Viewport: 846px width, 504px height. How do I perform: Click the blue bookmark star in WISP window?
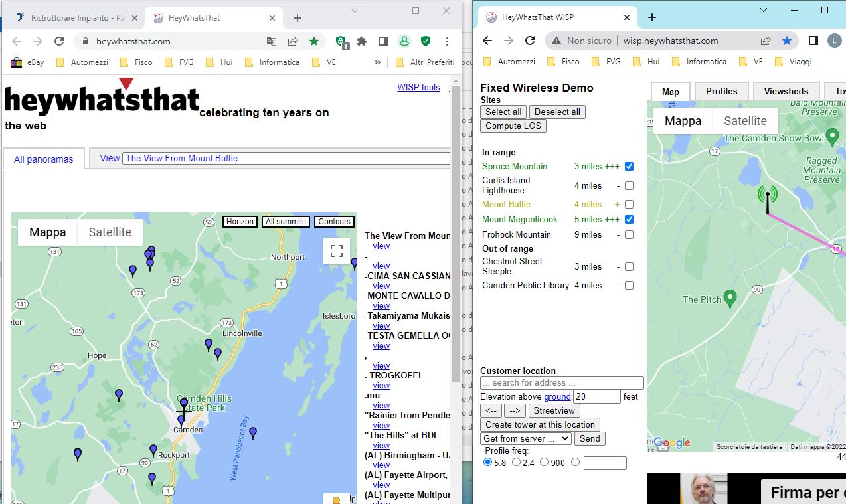pos(787,41)
